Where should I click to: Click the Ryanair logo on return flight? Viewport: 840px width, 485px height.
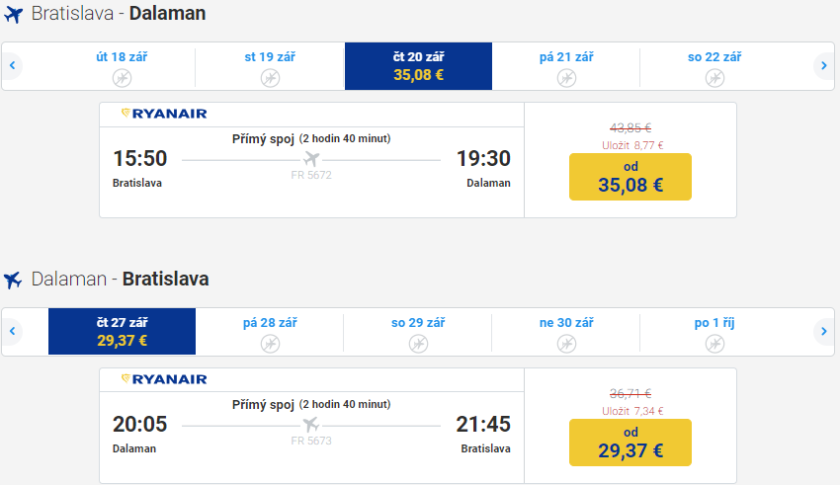[164, 380]
